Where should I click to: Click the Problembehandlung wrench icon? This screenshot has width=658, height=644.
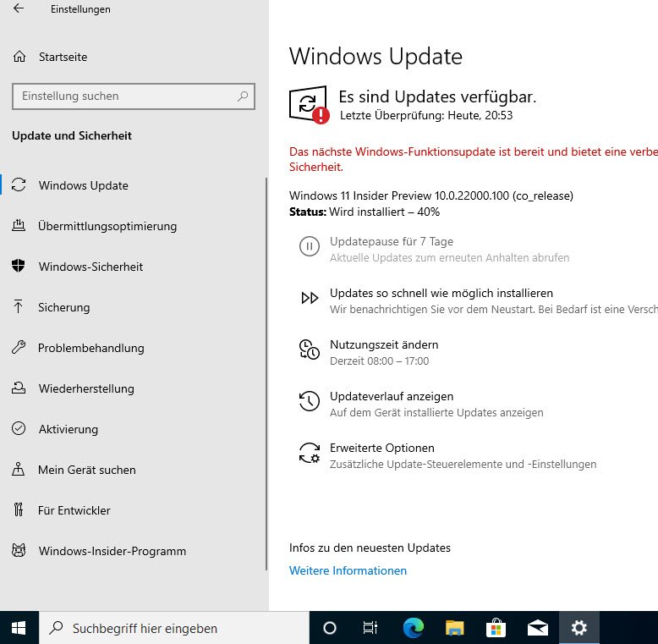click(19, 347)
